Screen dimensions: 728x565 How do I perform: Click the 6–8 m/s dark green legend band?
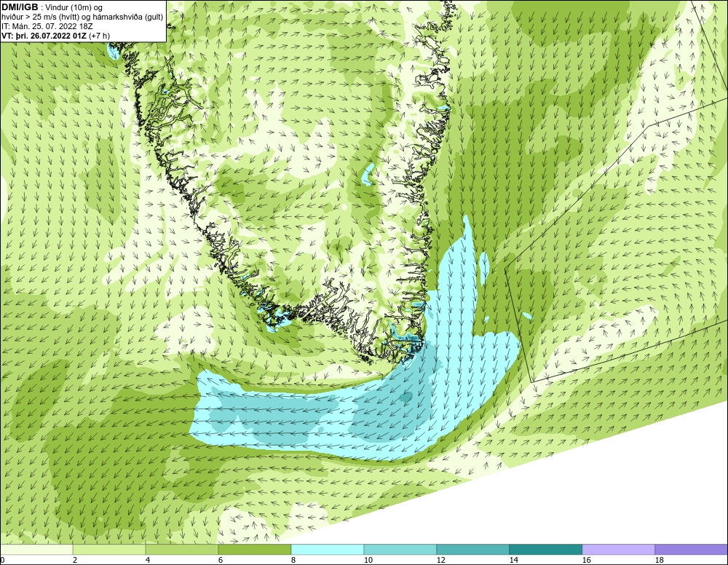254,550
